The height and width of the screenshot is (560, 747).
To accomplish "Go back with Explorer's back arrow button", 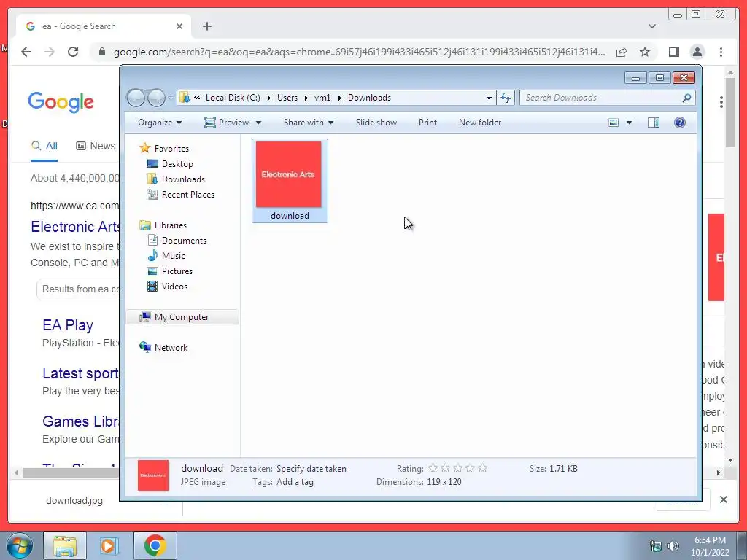I will 136,98.
